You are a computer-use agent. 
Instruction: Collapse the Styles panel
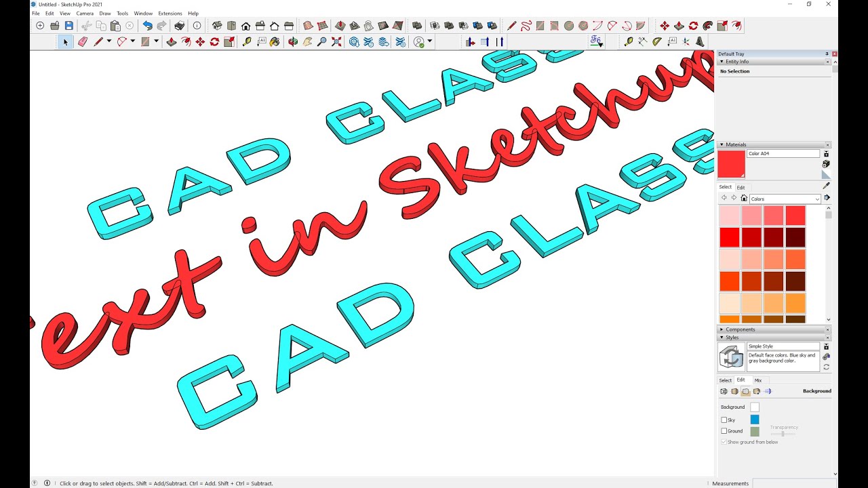722,338
